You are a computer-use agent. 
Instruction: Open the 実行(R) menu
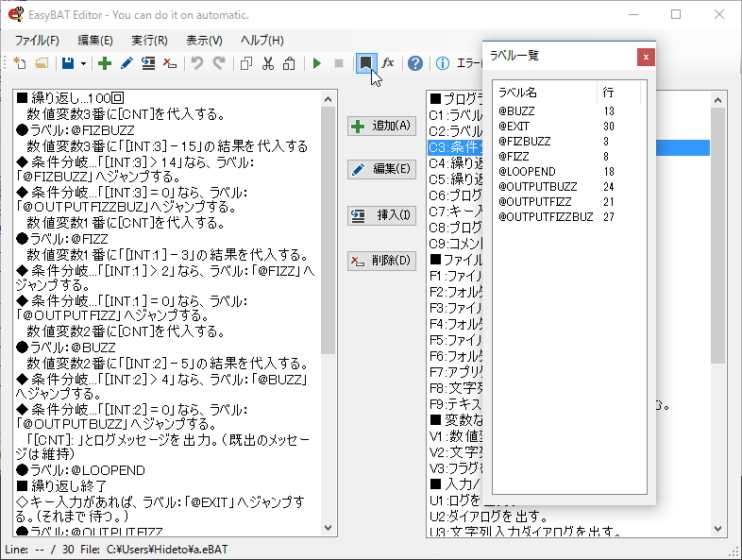[149, 41]
